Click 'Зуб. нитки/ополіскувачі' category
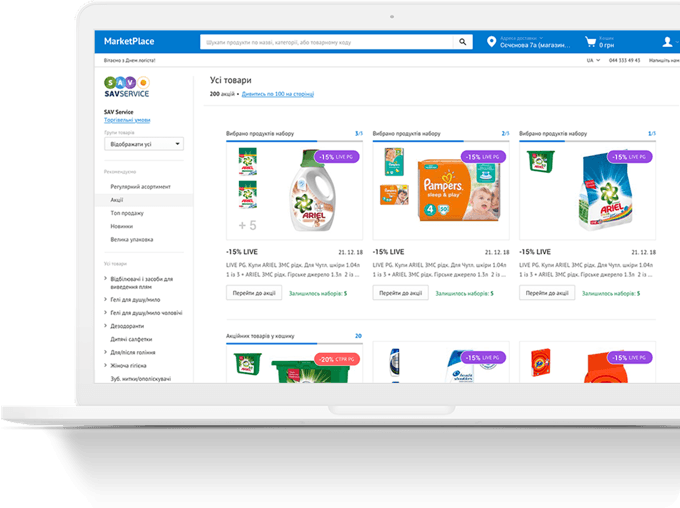The height and width of the screenshot is (508, 680). (141, 379)
